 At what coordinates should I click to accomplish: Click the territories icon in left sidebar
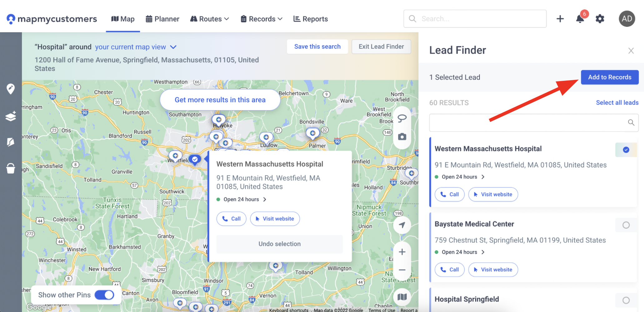point(11,142)
